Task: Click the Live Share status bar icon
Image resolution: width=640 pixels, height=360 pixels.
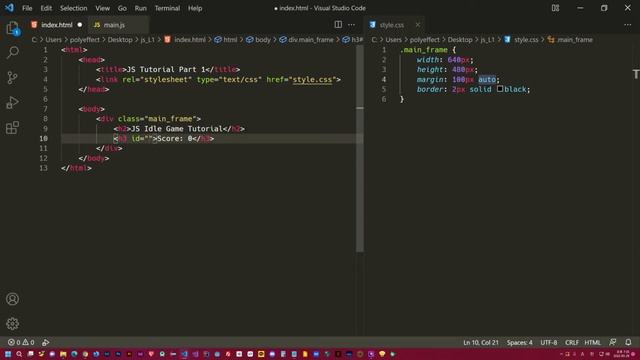Action: point(46,342)
